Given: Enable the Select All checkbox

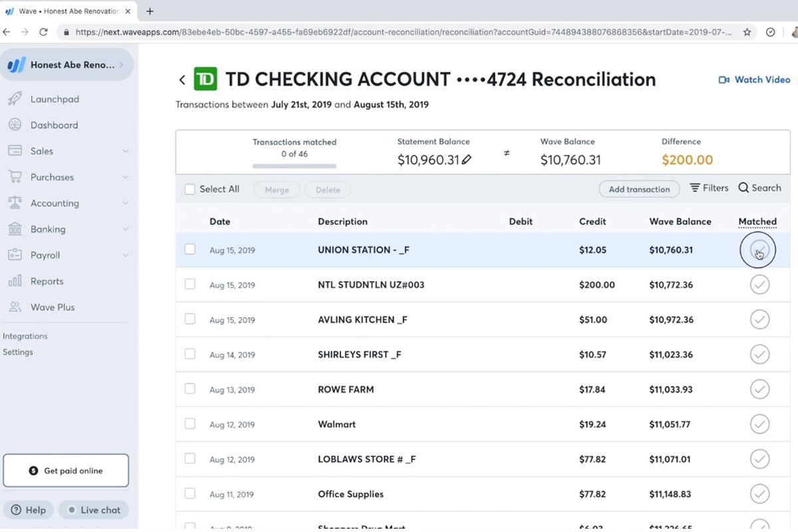Looking at the screenshot, I should pyautogui.click(x=190, y=189).
